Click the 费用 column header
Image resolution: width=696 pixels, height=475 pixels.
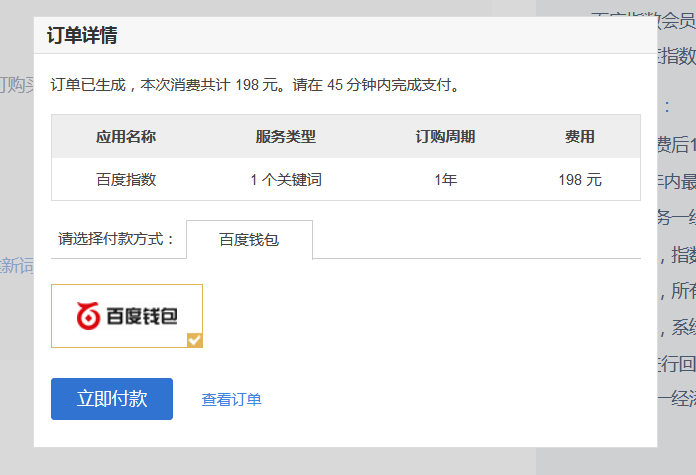point(580,137)
